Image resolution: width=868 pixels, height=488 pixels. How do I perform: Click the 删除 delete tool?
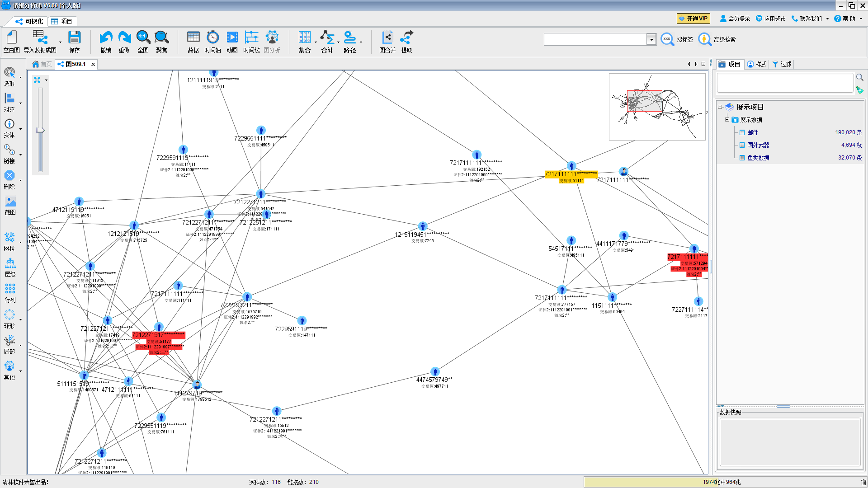point(9,179)
